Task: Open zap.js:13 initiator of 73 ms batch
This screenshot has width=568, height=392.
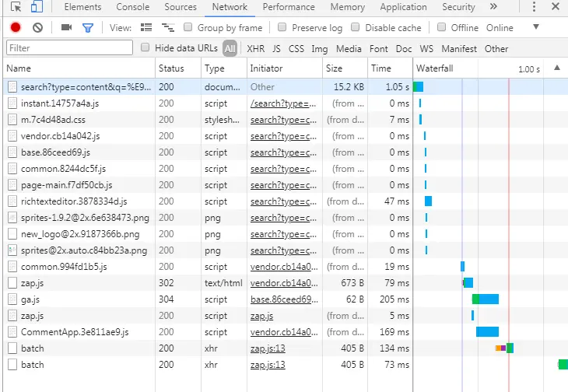Action: 268,365
